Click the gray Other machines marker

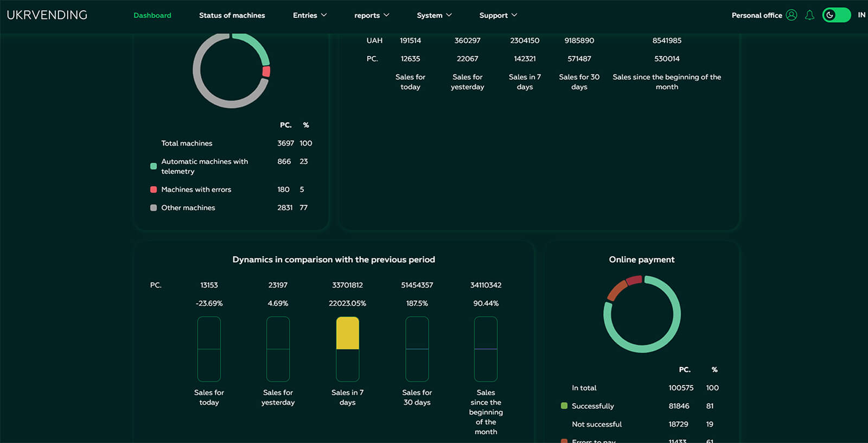(x=154, y=207)
